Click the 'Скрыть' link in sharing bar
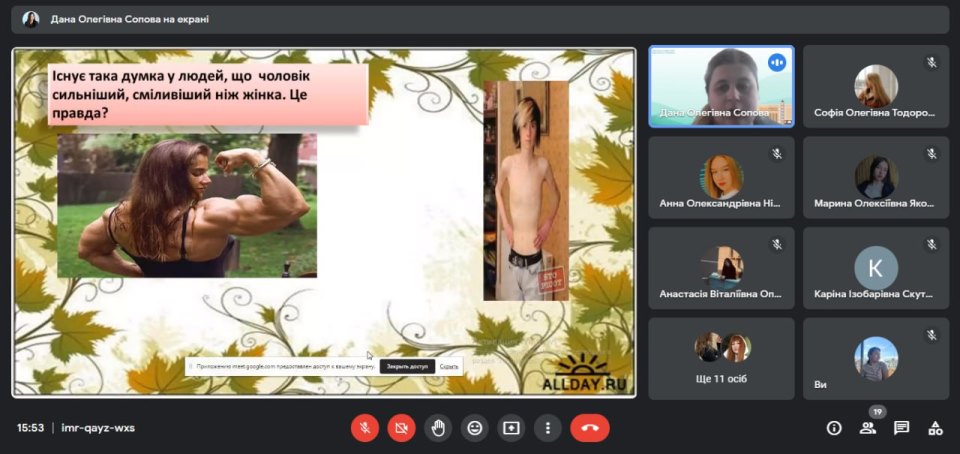Screen dimensions: 960x454 pos(448,367)
